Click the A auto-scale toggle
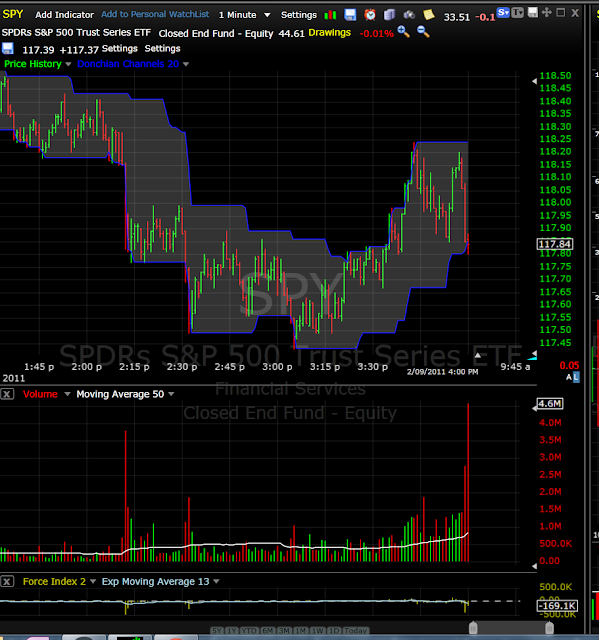 click(568, 378)
